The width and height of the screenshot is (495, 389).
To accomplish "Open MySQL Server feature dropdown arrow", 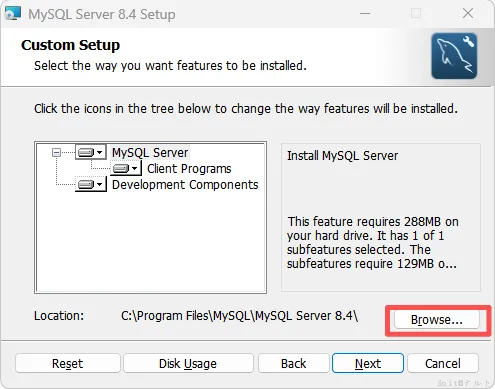I will click(x=99, y=153).
